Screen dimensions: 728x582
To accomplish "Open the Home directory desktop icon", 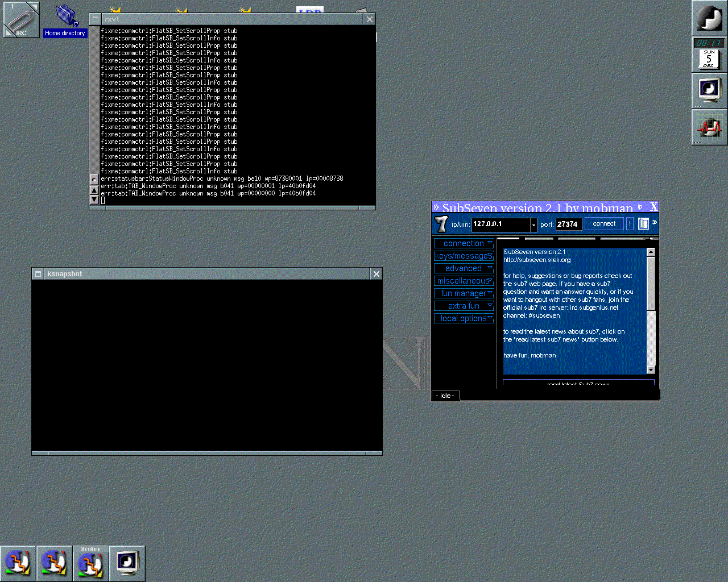I will (66, 18).
